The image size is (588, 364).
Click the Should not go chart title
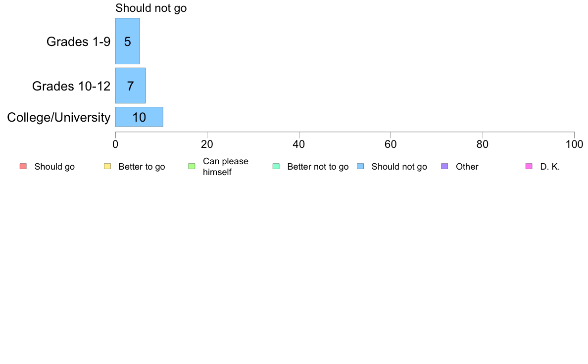point(151,8)
